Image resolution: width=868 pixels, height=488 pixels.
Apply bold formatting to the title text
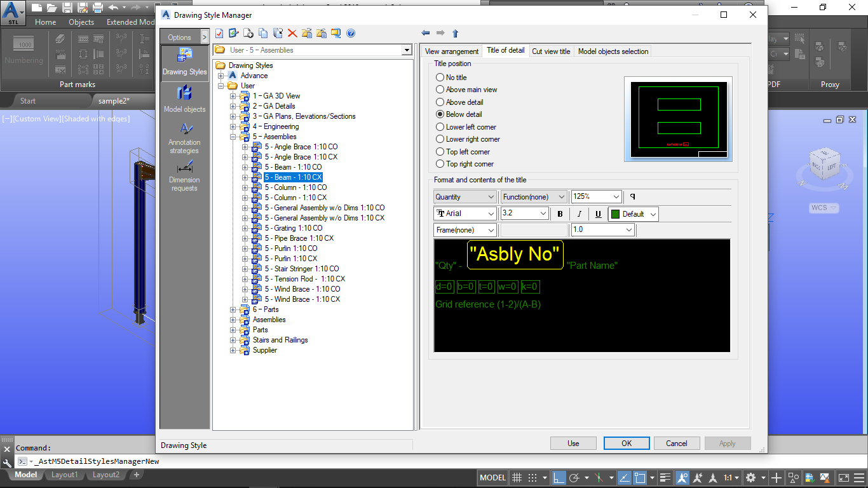click(559, 213)
